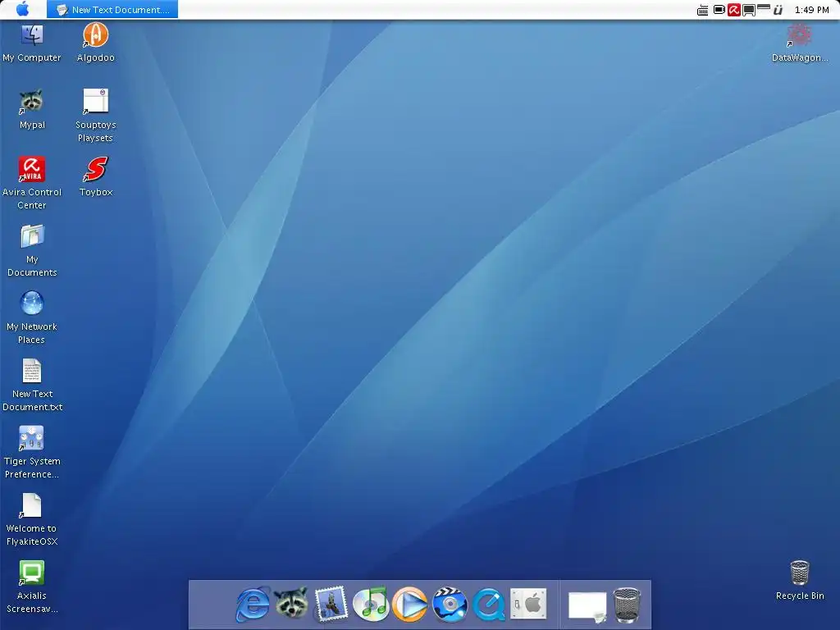
Task: Click the horizontal bar tray icon
Action: 764,7
